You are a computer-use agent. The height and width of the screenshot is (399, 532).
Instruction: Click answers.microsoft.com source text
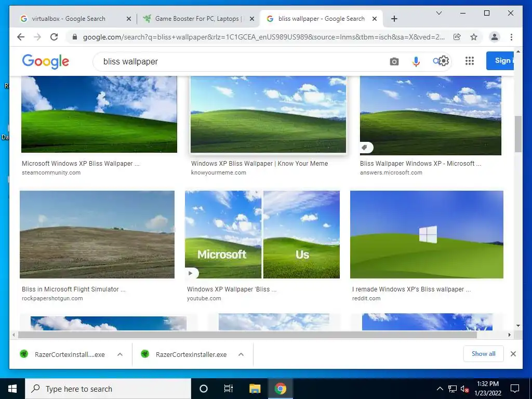click(391, 172)
